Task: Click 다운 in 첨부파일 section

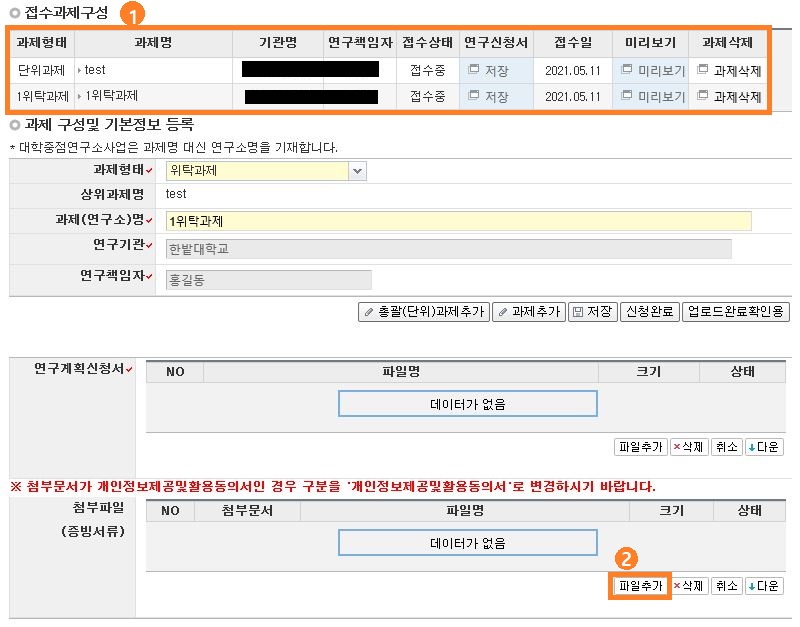Action: [764, 586]
